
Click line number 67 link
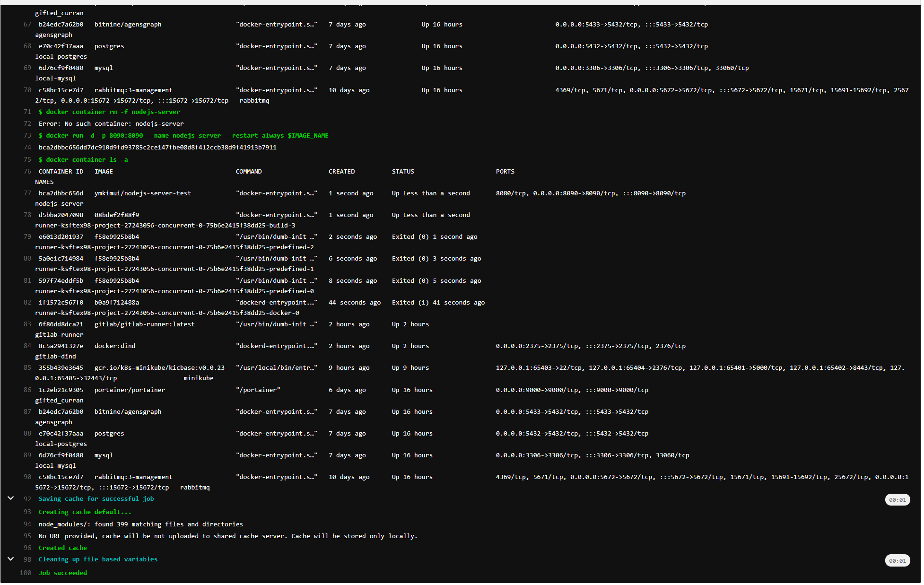[x=27, y=25]
